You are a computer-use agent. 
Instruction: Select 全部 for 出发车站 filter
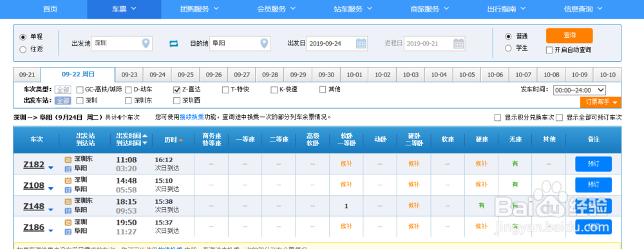coord(63,100)
